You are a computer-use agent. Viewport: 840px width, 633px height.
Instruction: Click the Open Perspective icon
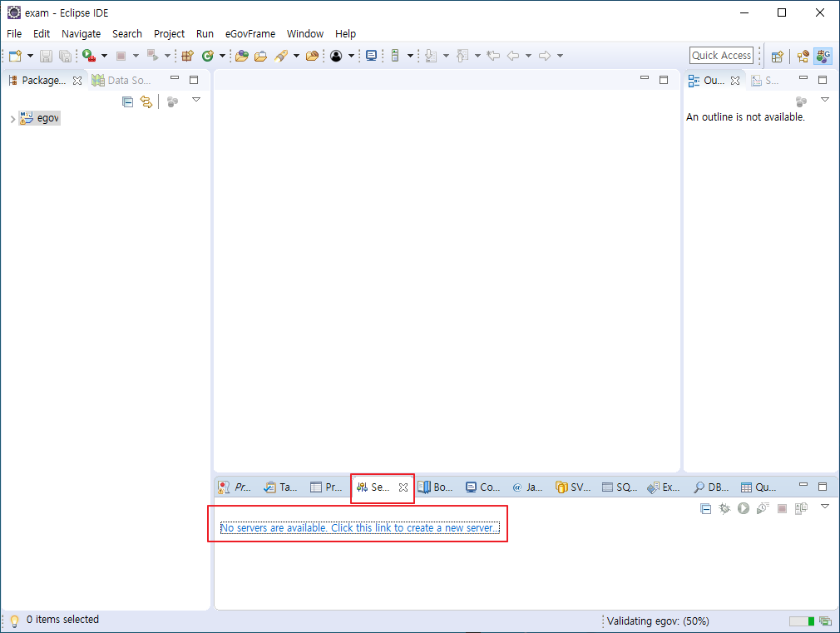click(778, 56)
